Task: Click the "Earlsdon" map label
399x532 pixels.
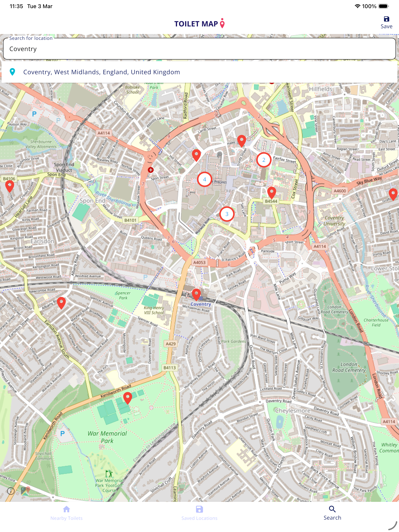Action: [42, 241]
